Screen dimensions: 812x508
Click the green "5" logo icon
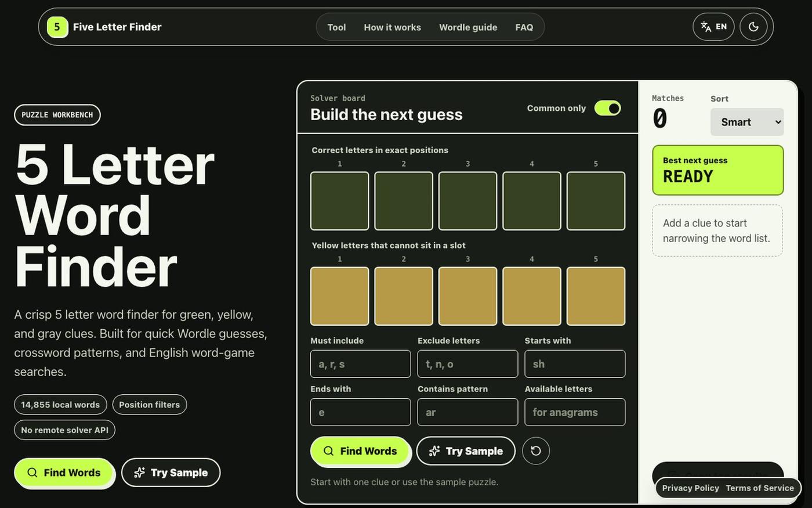[57, 27]
